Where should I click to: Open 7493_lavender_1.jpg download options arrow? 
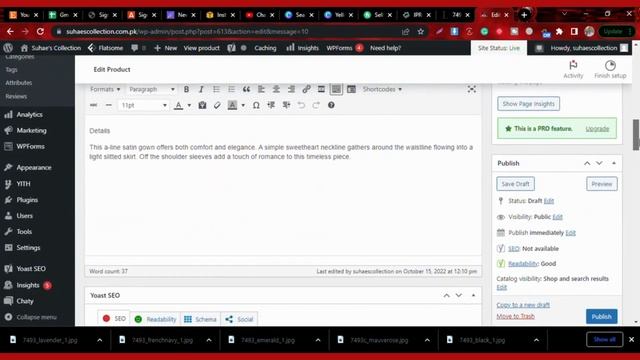point(100,340)
